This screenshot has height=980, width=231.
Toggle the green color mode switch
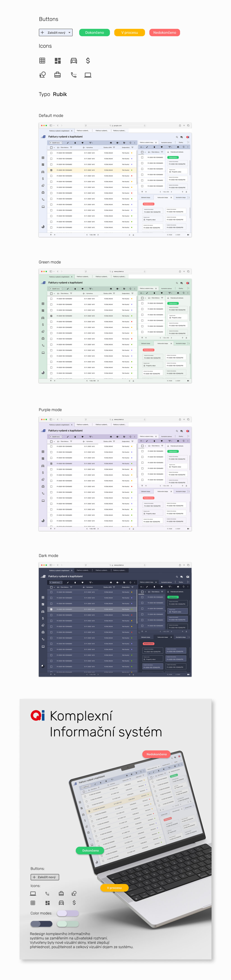68,924
